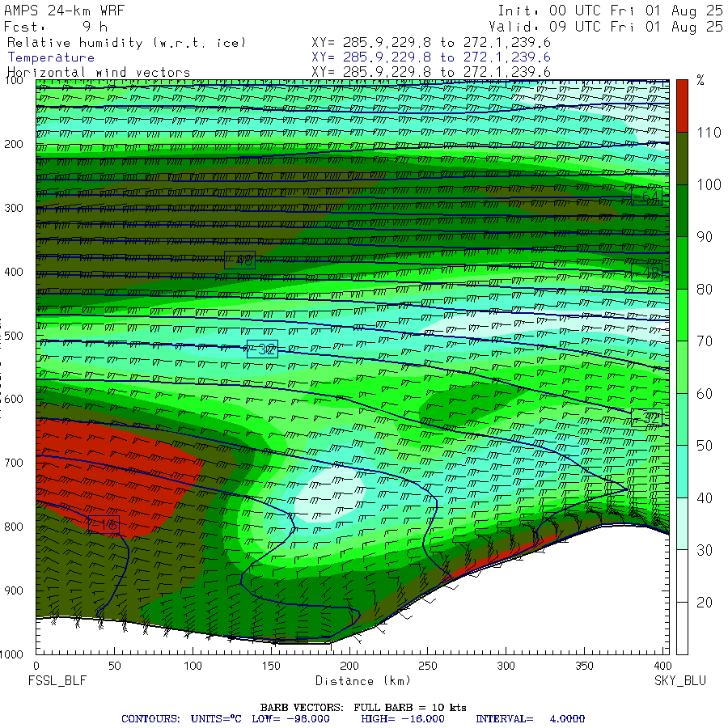This screenshot has width=728, height=728.
Task: Click the '250' distance axis label
Action: point(428,667)
